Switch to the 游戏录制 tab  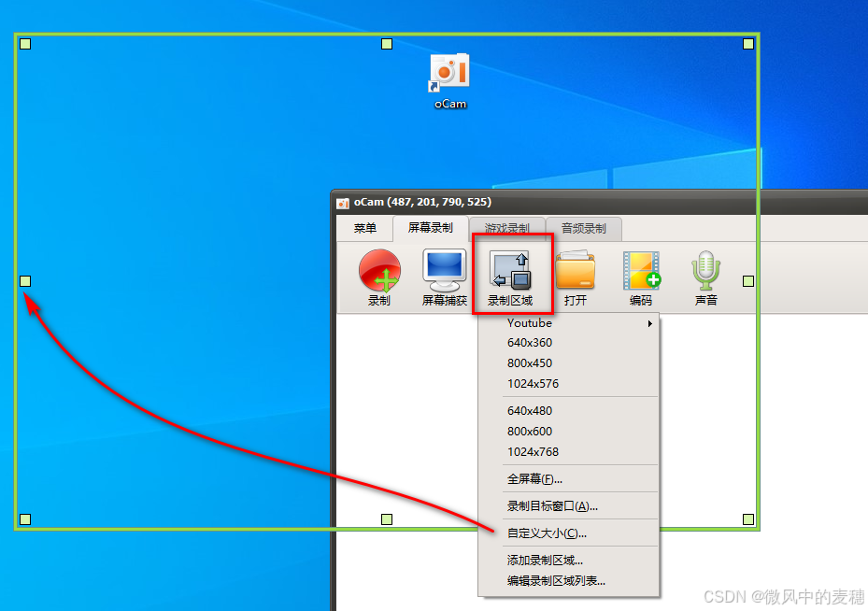(x=506, y=226)
